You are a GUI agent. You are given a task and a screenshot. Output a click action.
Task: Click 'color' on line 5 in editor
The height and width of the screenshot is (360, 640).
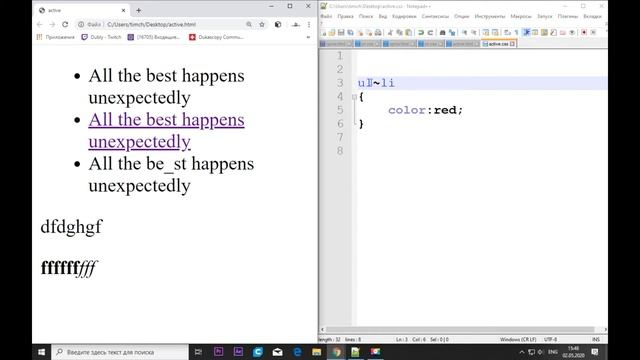coord(407,110)
